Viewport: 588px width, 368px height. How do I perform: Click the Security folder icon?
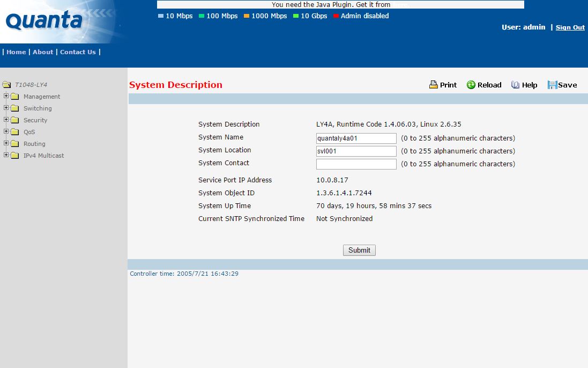pyautogui.click(x=14, y=120)
